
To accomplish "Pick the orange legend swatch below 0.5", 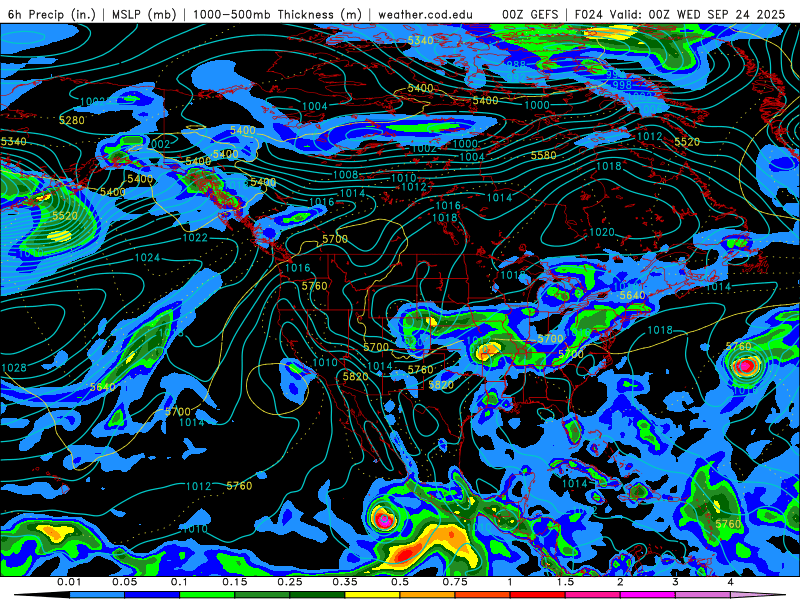I will tap(428, 595).
